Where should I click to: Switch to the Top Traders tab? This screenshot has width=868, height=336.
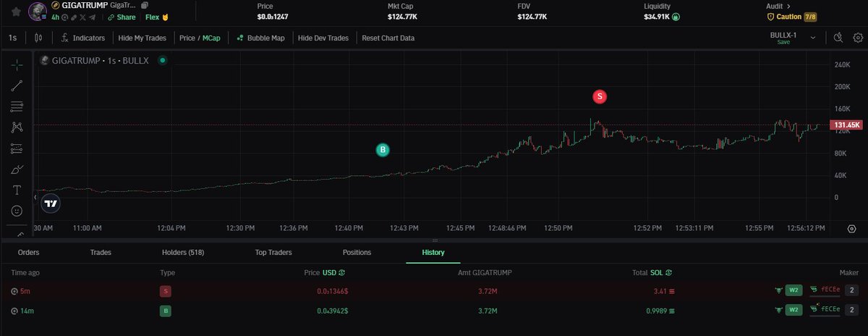273,253
